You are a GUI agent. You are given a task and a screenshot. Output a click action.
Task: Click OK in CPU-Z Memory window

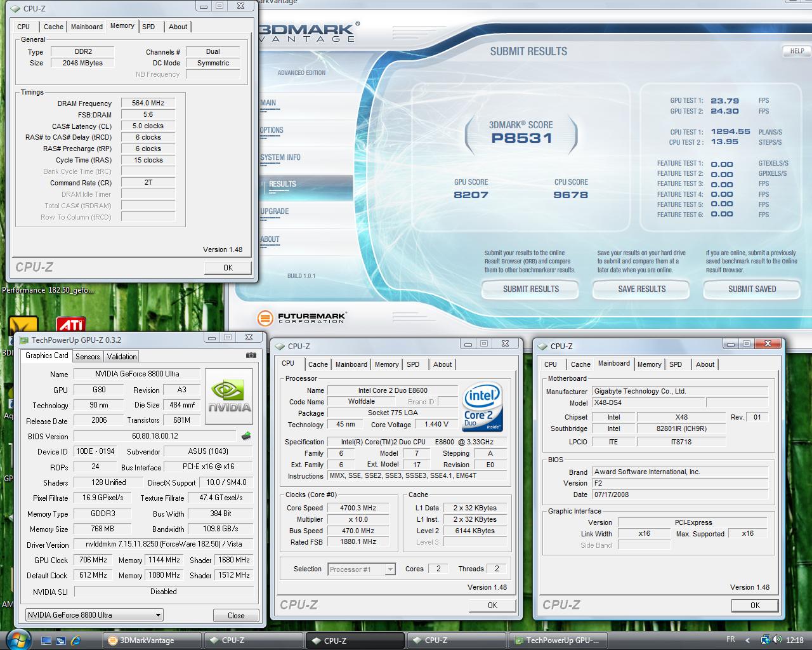tap(228, 267)
